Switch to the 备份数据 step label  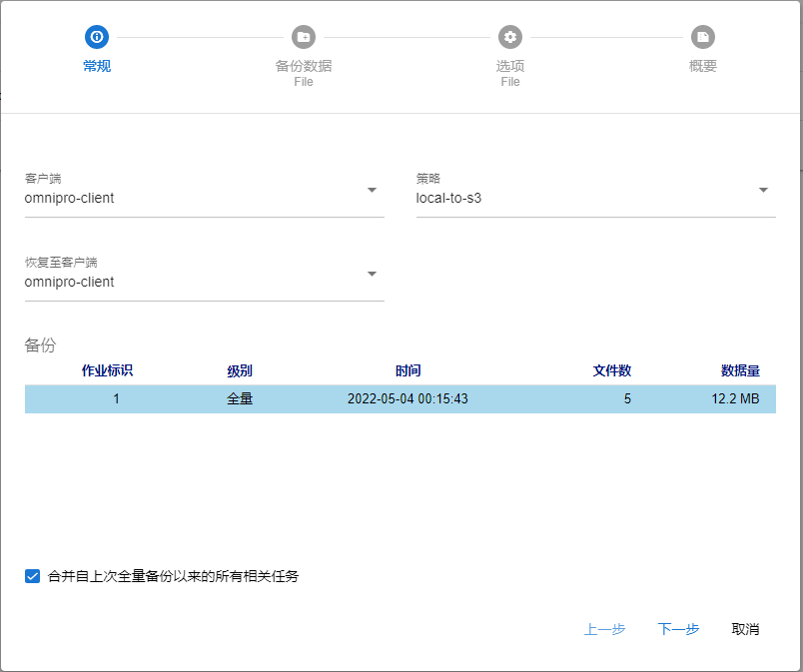[x=304, y=66]
